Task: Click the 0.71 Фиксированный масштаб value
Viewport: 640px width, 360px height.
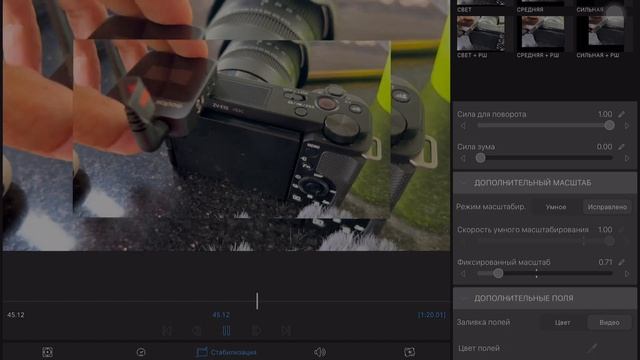Action: click(605, 262)
